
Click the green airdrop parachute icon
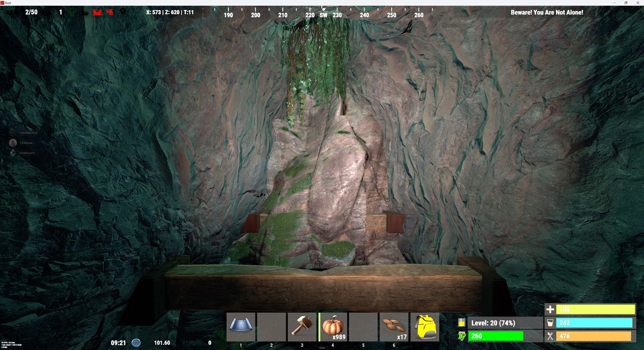72,12
